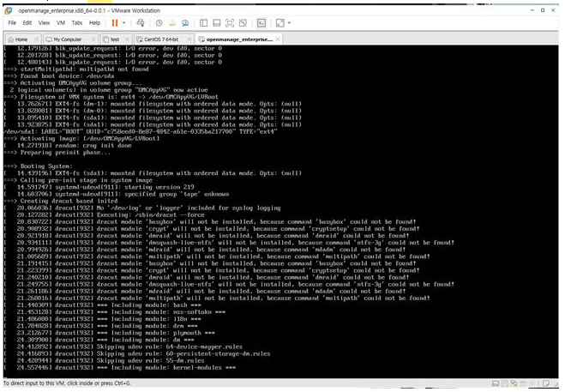Click Send Ctrl+Alt+Del icon

(x=140, y=23)
